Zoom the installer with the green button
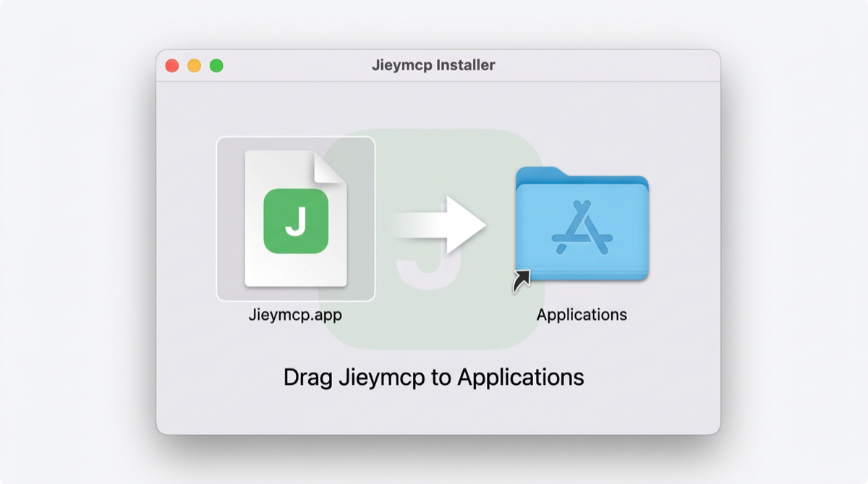868x484 pixels. click(x=216, y=66)
